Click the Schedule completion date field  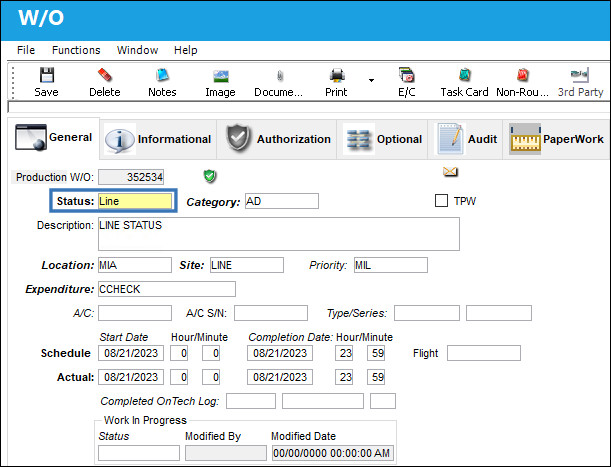click(280, 353)
